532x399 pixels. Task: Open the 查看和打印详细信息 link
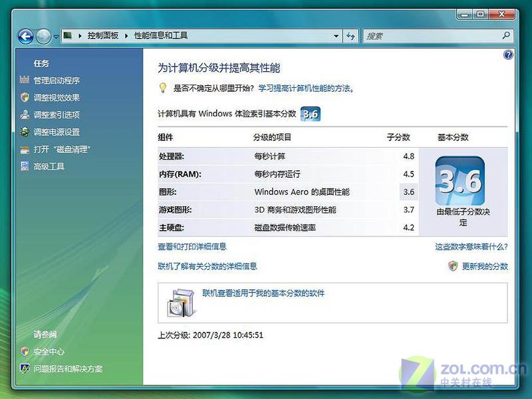click(x=192, y=247)
